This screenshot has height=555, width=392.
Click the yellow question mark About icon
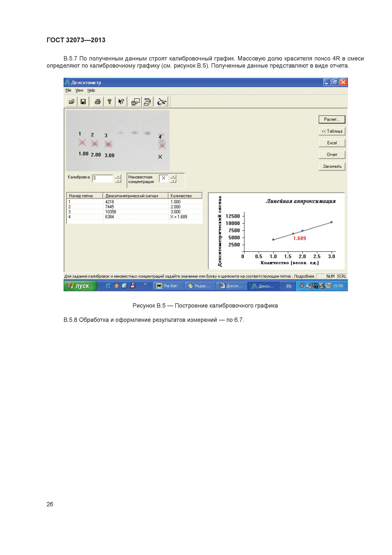click(109, 102)
